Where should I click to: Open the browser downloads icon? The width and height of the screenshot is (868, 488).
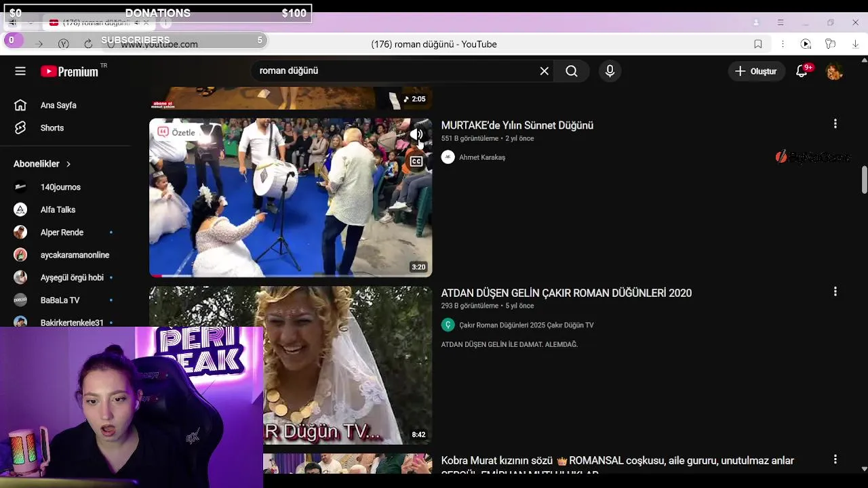coord(855,44)
